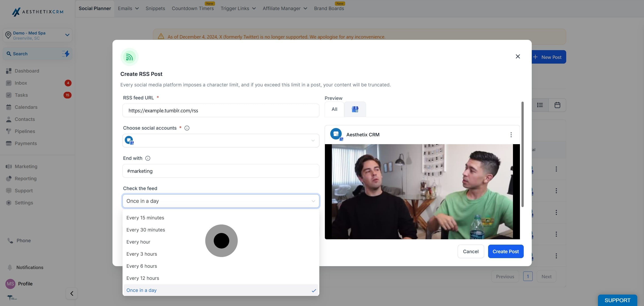Click into the RSS feed URL field

click(221, 110)
